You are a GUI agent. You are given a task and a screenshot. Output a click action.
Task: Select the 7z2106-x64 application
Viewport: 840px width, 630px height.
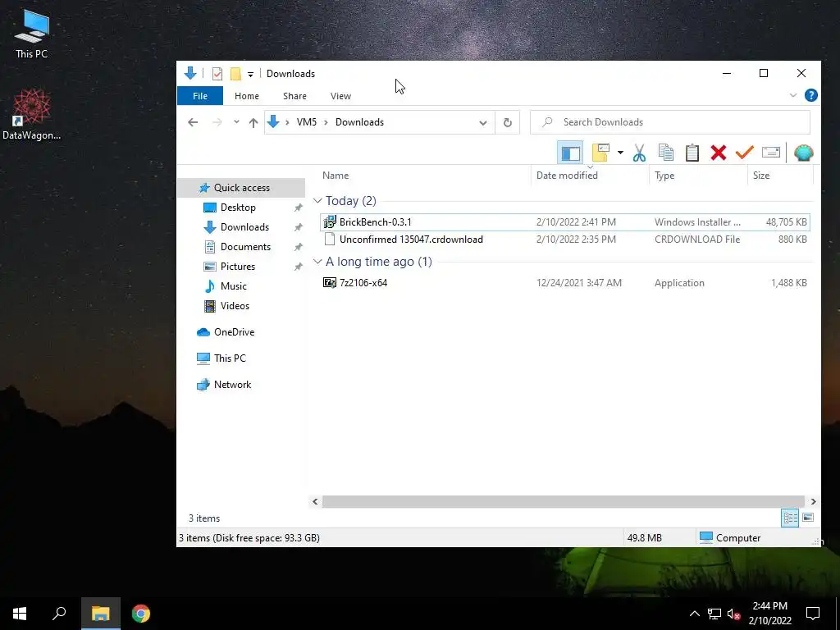[x=564, y=283]
